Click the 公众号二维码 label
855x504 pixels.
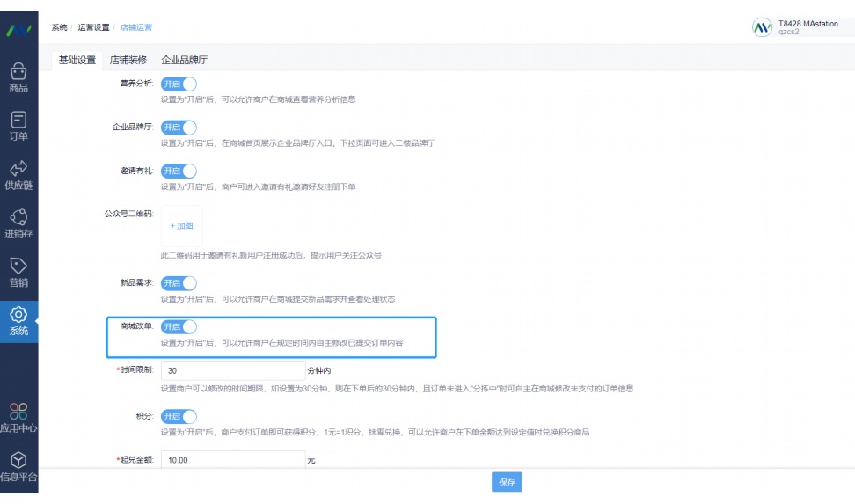(x=128, y=214)
